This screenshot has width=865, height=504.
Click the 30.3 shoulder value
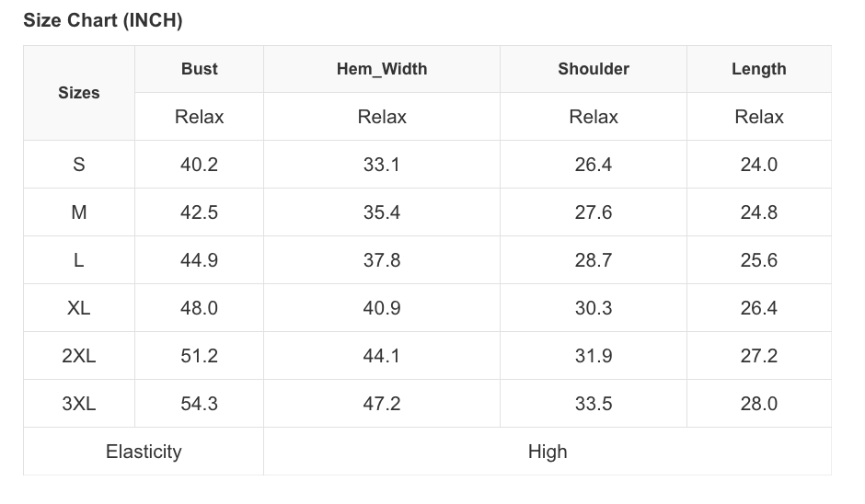[x=594, y=308]
